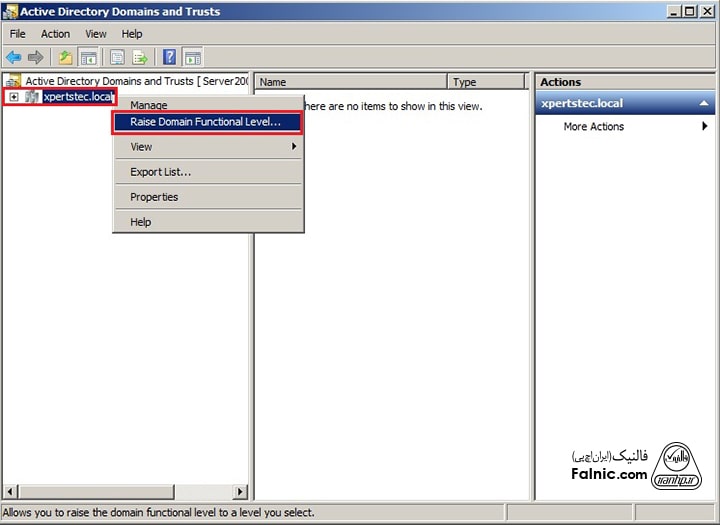720x525 pixels.
Task: Click the Back arrow toolbar icon
Action: (13, 57)
